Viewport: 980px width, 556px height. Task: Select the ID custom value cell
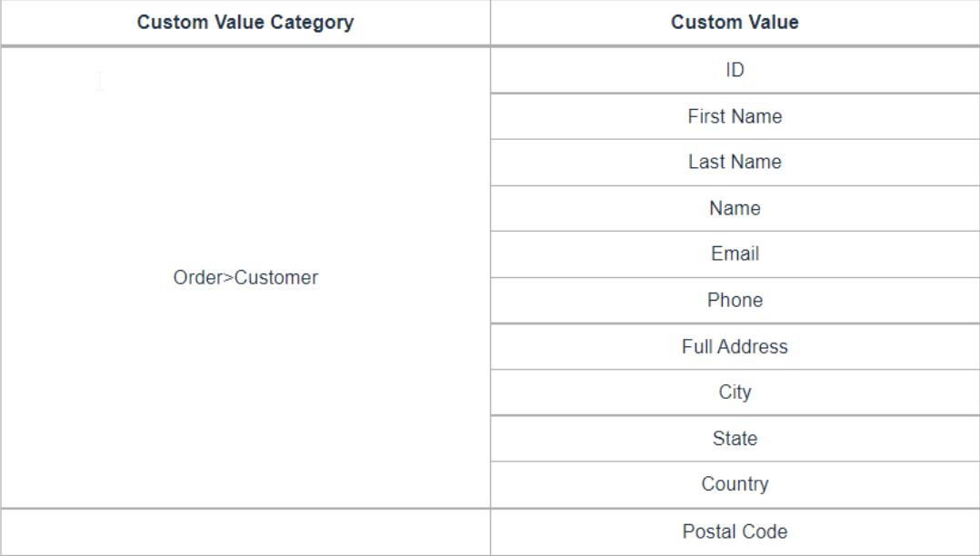coord(735,70)
